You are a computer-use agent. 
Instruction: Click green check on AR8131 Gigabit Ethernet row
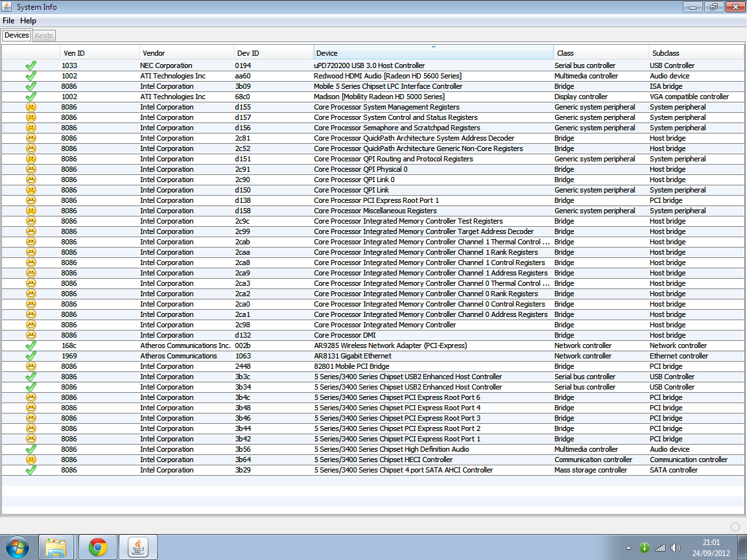[30, 356]
